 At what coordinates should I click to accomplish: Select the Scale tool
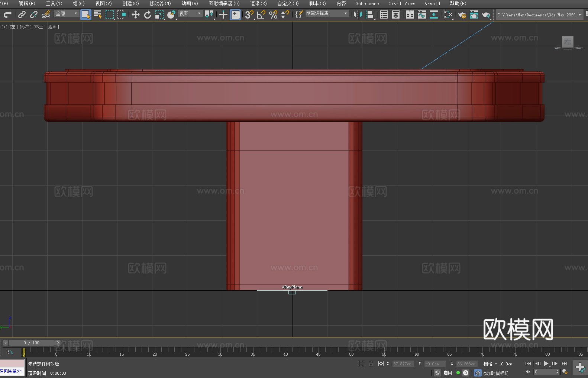(x=159, y=14)
